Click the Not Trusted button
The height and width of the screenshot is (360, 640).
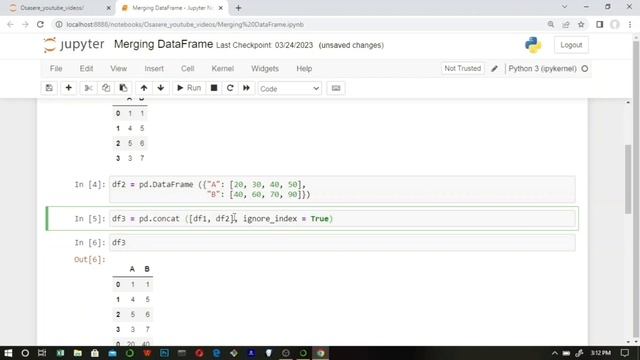click(462, 69)
